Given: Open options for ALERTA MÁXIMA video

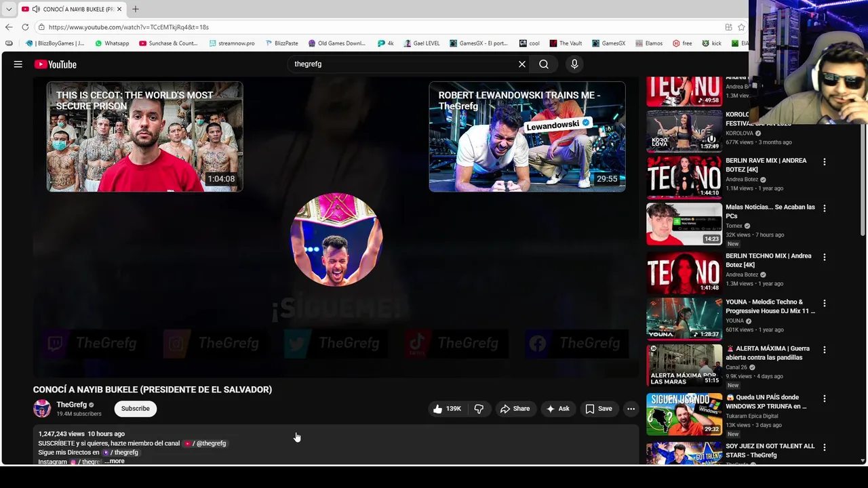Looking at the screenshot, I should (x=825, y=350).
